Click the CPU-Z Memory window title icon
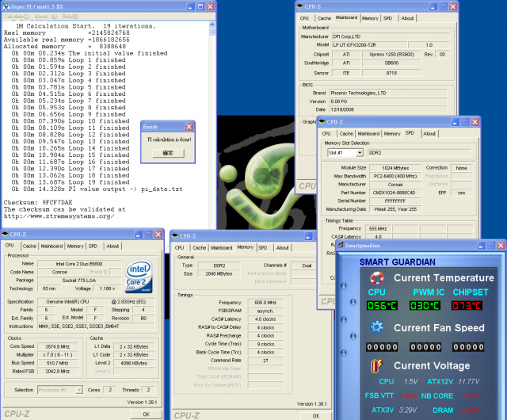This screenshot has height=420, width=507. [x=175, y=235]
